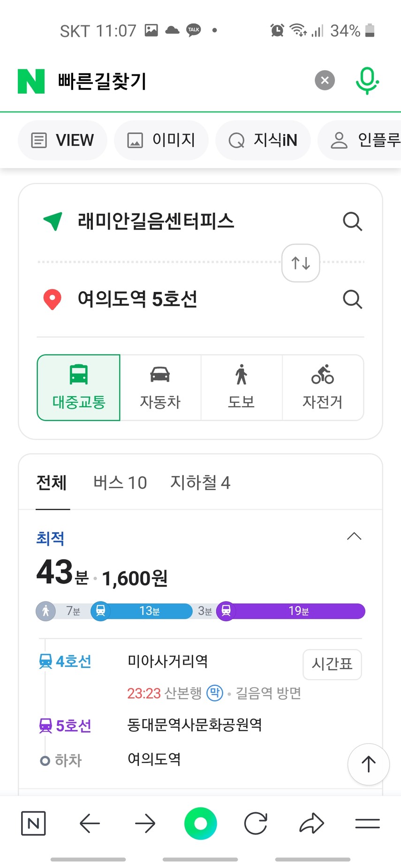Image resolution: width=401 pixels, height=868 pixels.
Task: Tap the Naver home N icon in bottom bar
Action: pyautogui.click(x=33, y=823)
